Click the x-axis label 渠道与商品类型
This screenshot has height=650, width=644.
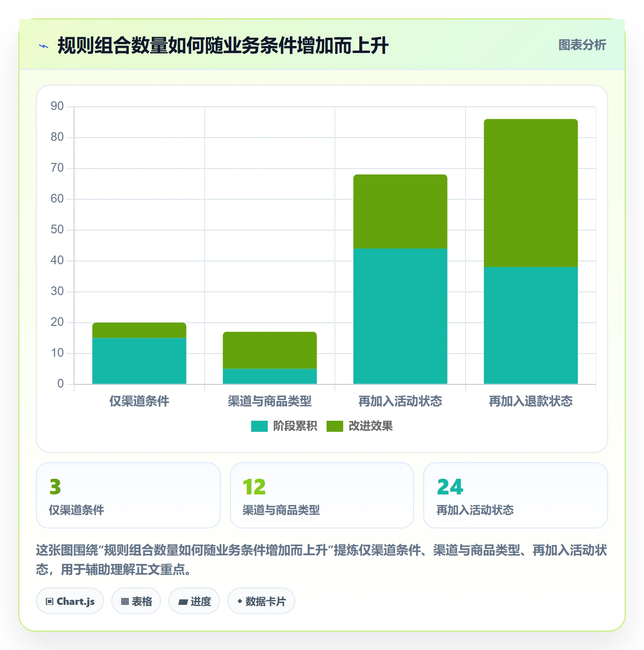click(x=270, y=401)
